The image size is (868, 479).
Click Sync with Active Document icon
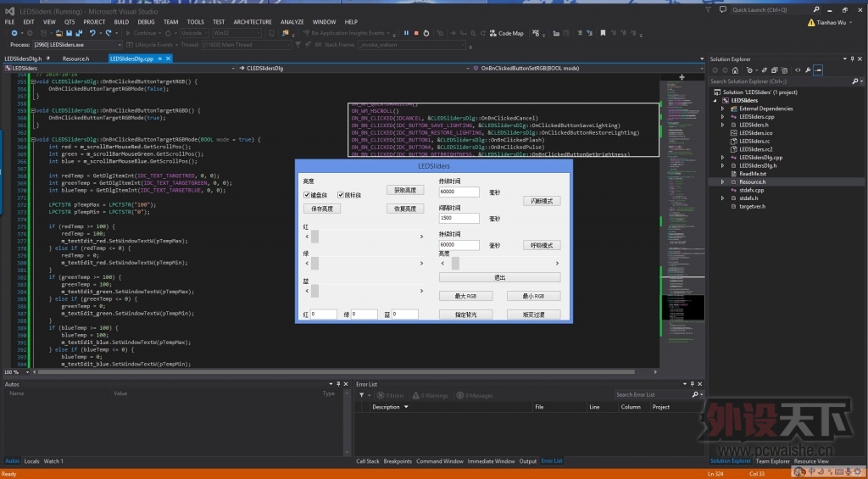click(765, 70)
